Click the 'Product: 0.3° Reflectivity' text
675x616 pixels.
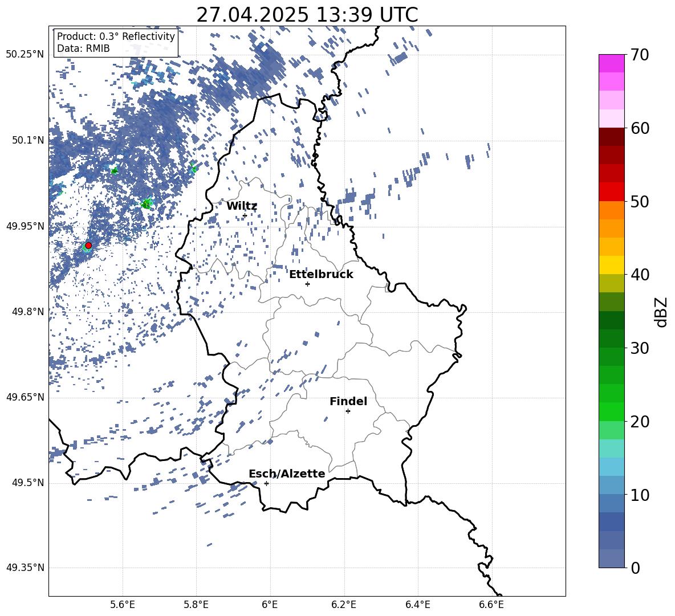(x=116, y=36)
